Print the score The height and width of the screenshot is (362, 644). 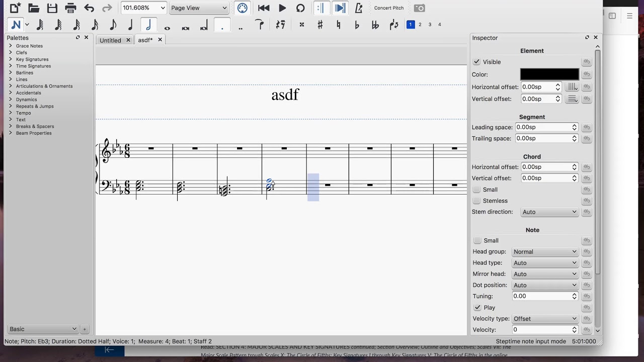click(70, 8)
